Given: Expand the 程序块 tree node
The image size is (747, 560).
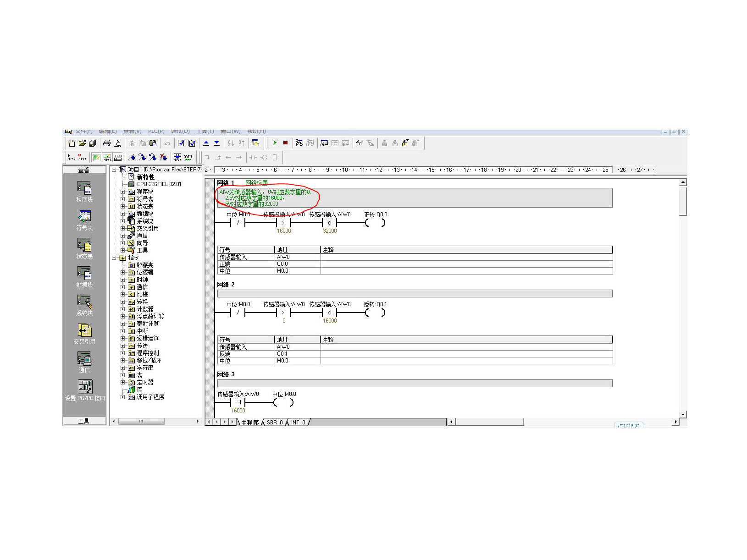Looking at the screenshot, I should pos(122,192).
